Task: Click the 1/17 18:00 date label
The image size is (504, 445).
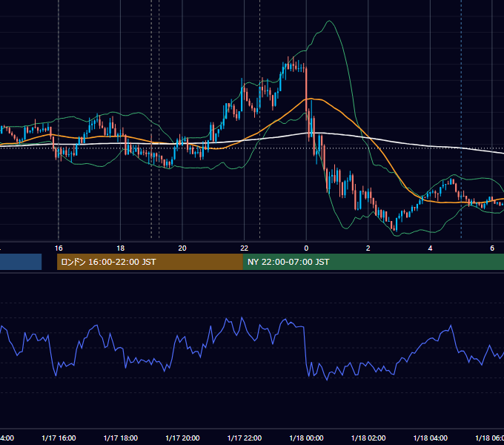Action: pyautogui.click(x=121, y=438)
